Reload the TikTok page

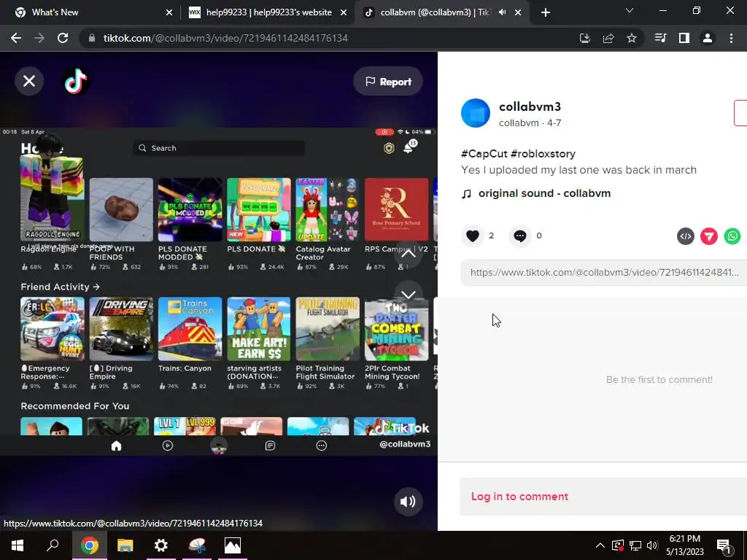point(63,38)
